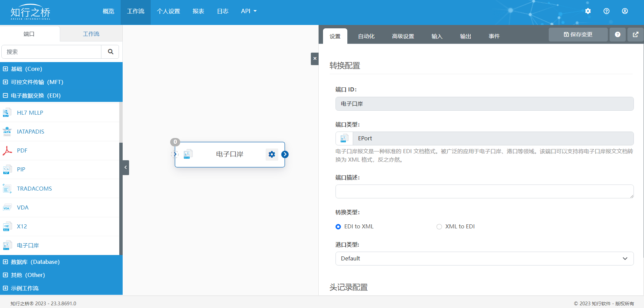Open the settings gear in top bar
This screenshot has height=308, width=644.
[588, 11]
